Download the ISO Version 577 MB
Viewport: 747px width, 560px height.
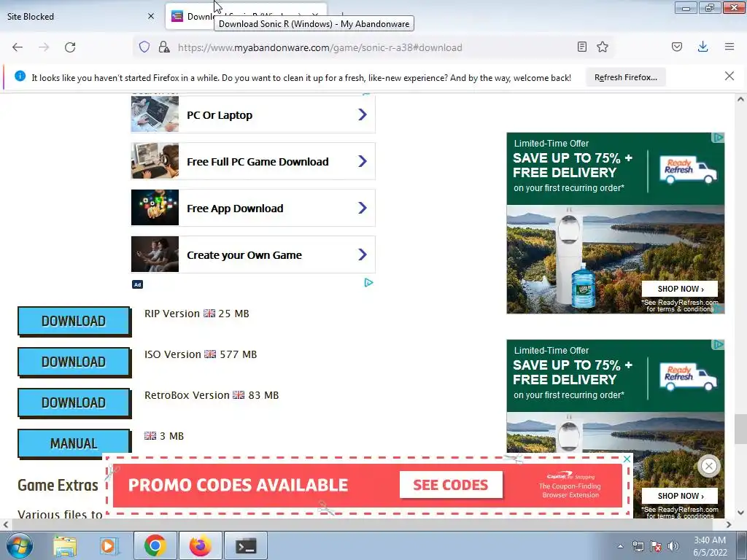74,362
